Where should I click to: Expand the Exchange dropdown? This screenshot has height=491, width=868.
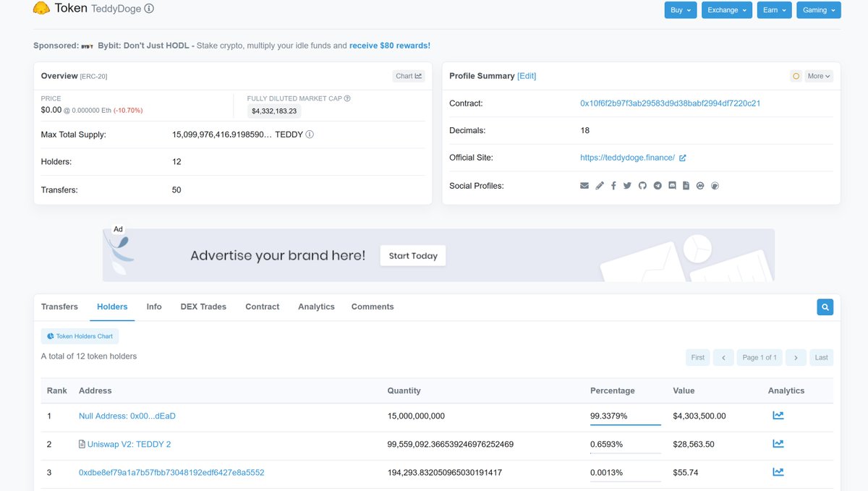(726, 10)
